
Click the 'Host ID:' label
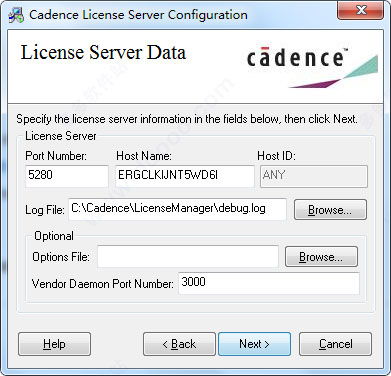click(x=276, y=156)
